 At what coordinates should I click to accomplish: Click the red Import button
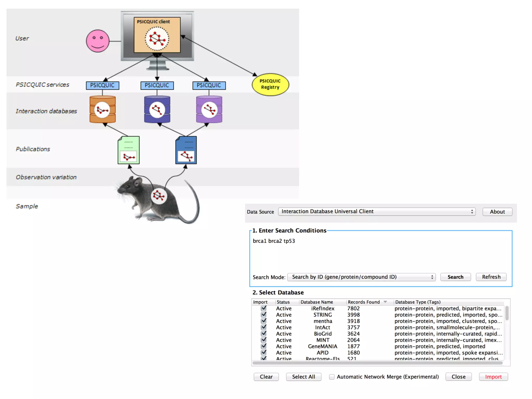coord(493,377)
